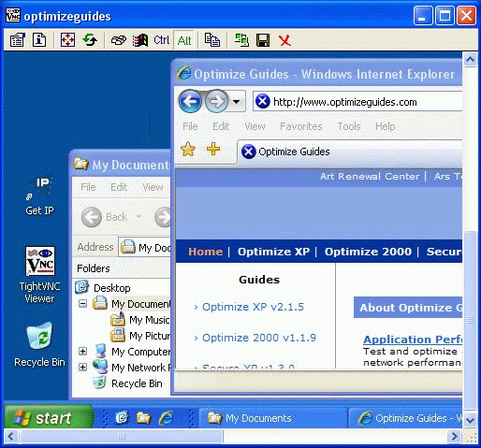The image size is (481, 448).
Task: Send Ctrl-Esc Windows flag icon
Action: [x=140, y=40]
